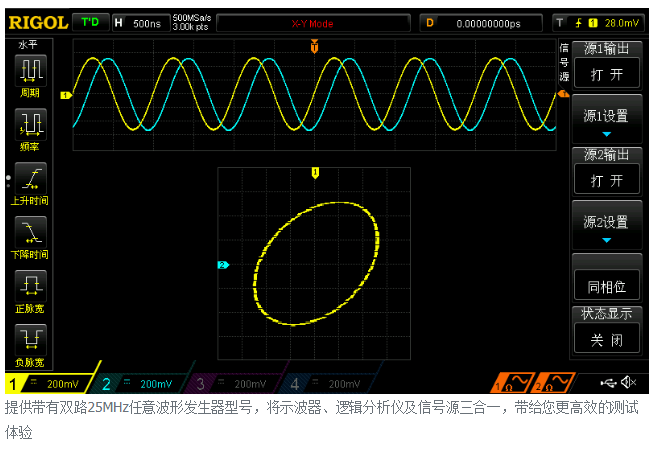Toggle Status Display (状态显示) 关闭
Image resolution: width=654 pixels, height=454 pixels.
coord(607,338)
